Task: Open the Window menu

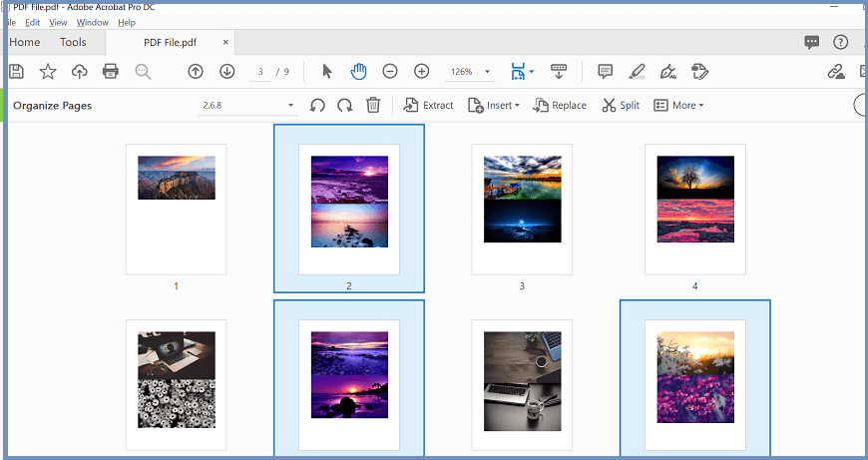Action: tap(93, 23)
